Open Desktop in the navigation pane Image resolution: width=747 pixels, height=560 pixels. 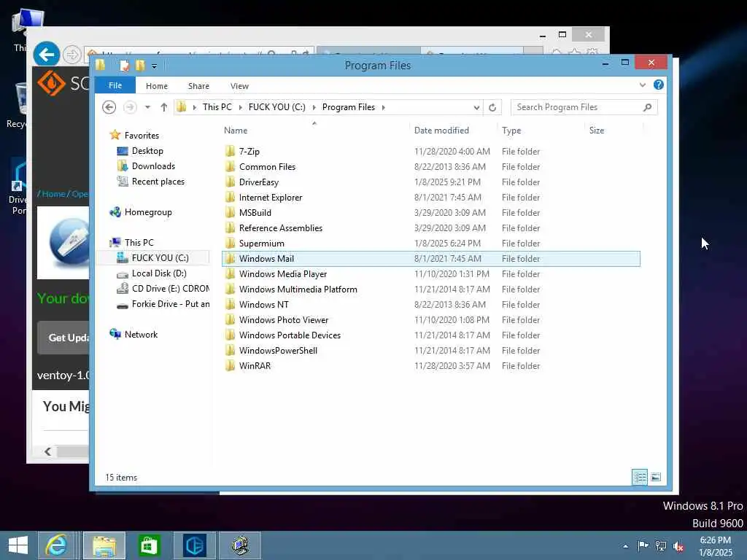click(147, 151)
